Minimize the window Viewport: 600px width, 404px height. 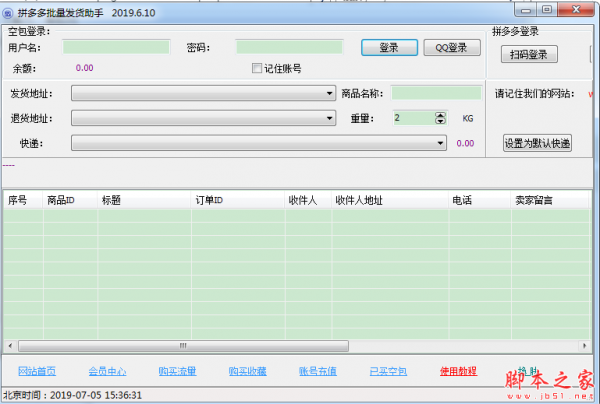pyautogui.click(x=526, y=10)
